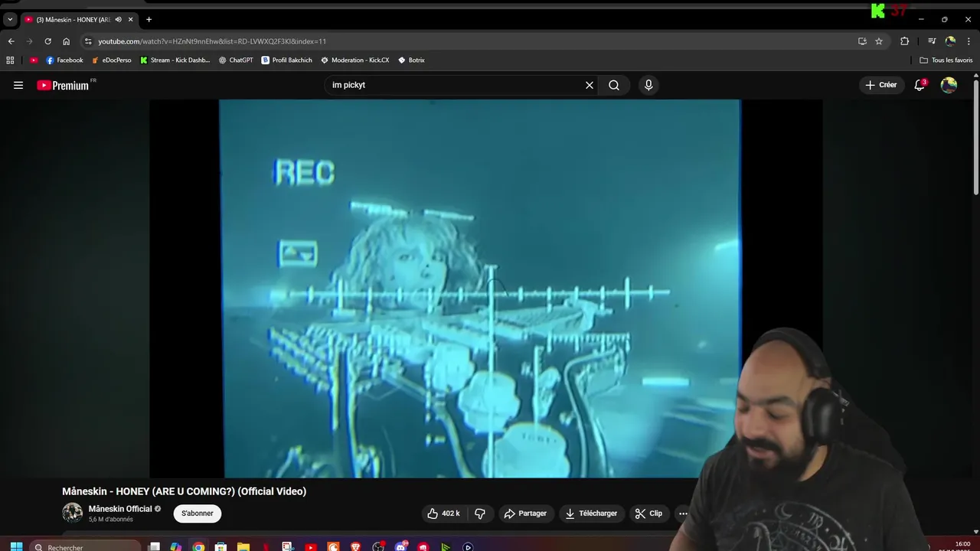Open a new tab with plus
The height and width of the screenshot is (551, 980).
pos(149,19)
